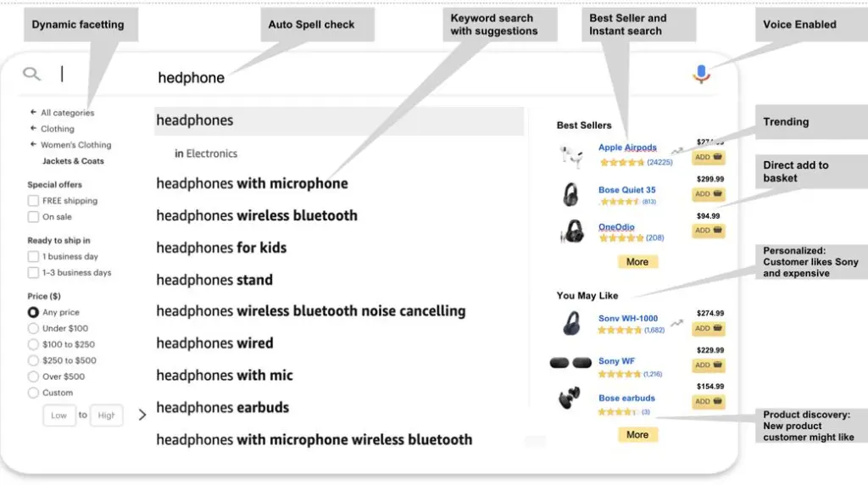Open the OneOdio product link
This screenshot has width=868, height=485.
click(616, 227)
